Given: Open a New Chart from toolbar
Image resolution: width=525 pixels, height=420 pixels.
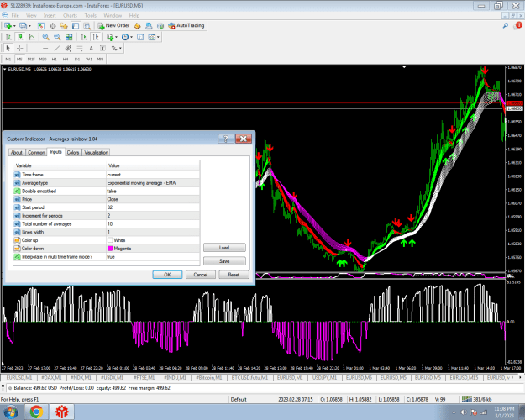Looking at the screenshot, I should click(8, 26).
